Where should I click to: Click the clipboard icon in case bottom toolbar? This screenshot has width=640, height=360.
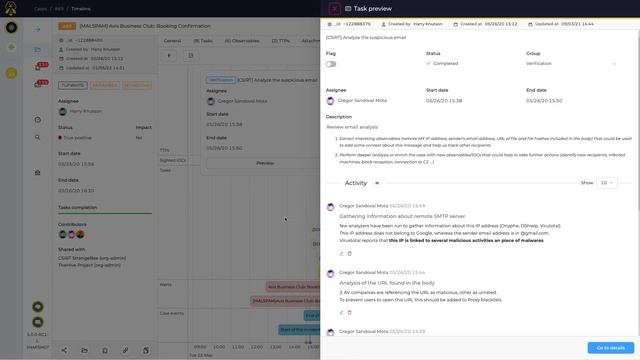pyautogui.click(x=105, y=350)
